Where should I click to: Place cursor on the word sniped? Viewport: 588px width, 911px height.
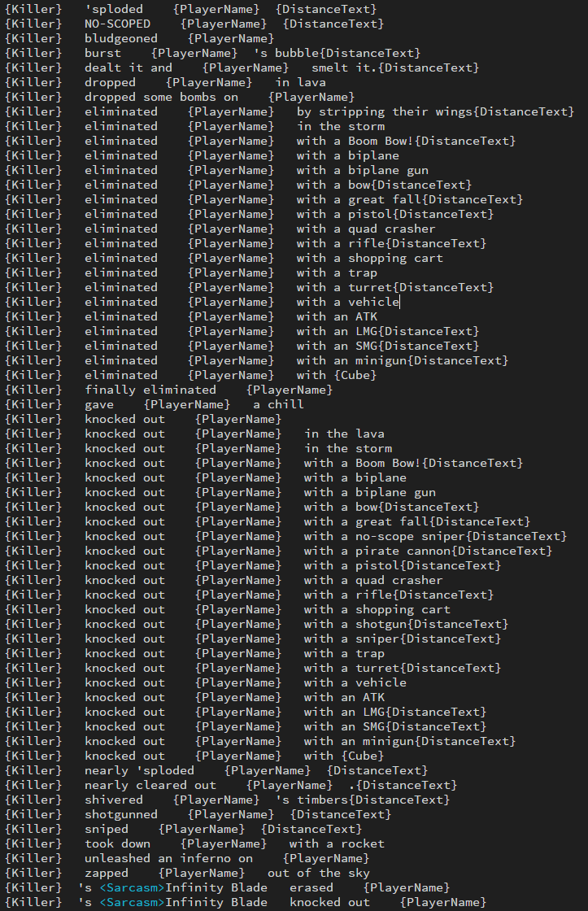point(106,829)
